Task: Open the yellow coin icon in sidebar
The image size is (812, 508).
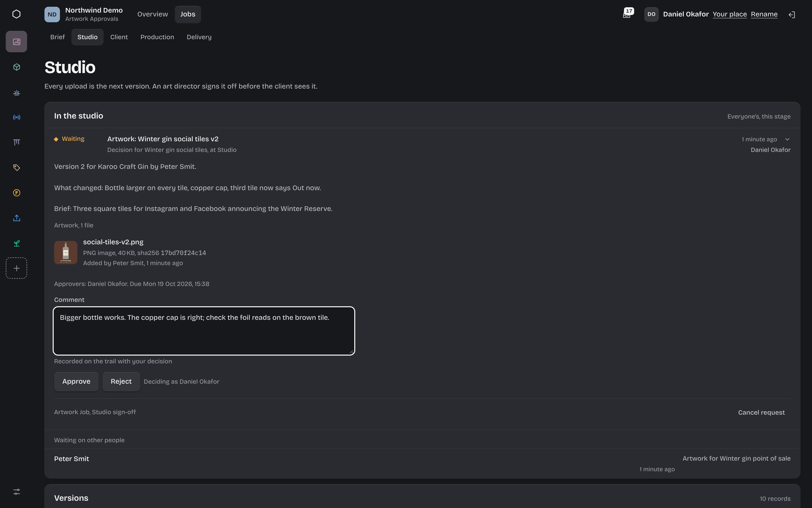Action: click(x=16, y=193)
